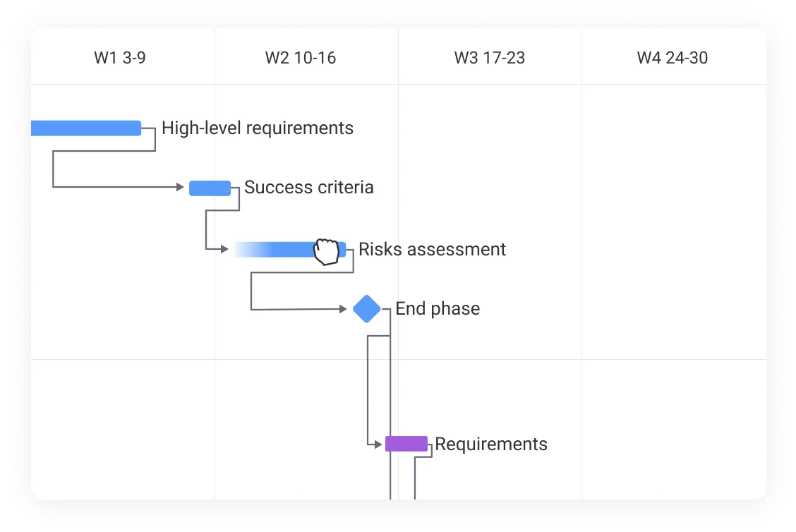Click the arrowhead entering the purple Requirements bar
The width and height of the screenshot is (796, 532).
(x=378, y=444)
